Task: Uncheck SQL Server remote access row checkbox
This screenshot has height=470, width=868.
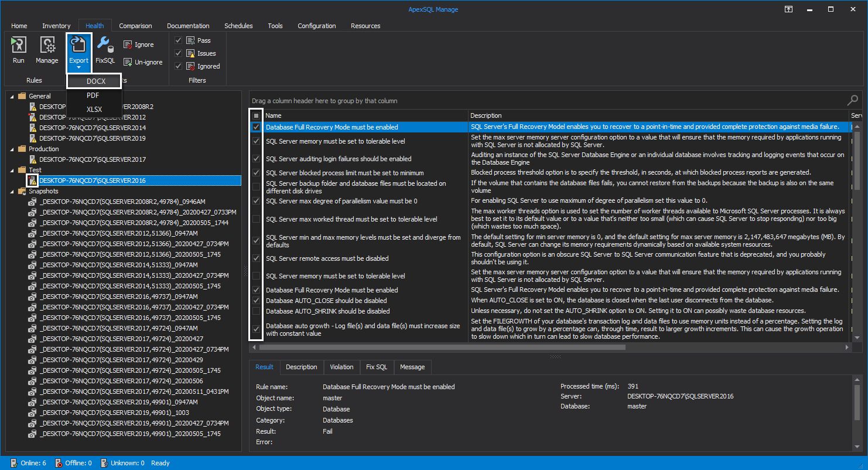Action: pyautogui.click(x=256, y=258)
